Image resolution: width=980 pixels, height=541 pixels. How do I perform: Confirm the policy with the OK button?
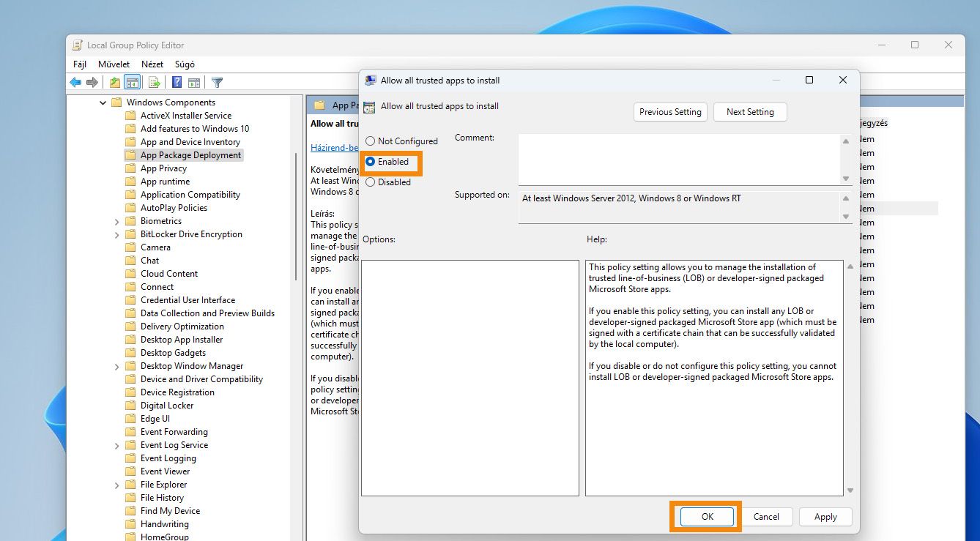point(707,517)
